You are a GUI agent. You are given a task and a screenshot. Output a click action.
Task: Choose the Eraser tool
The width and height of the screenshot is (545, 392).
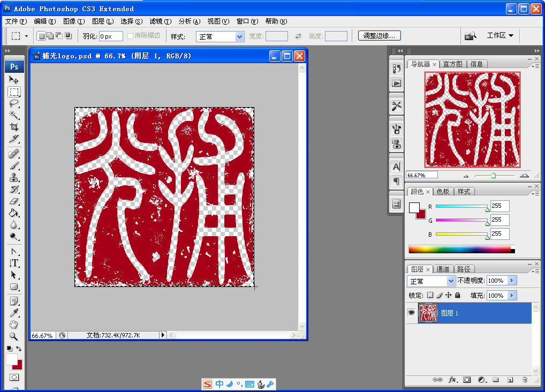coord(14,202)
